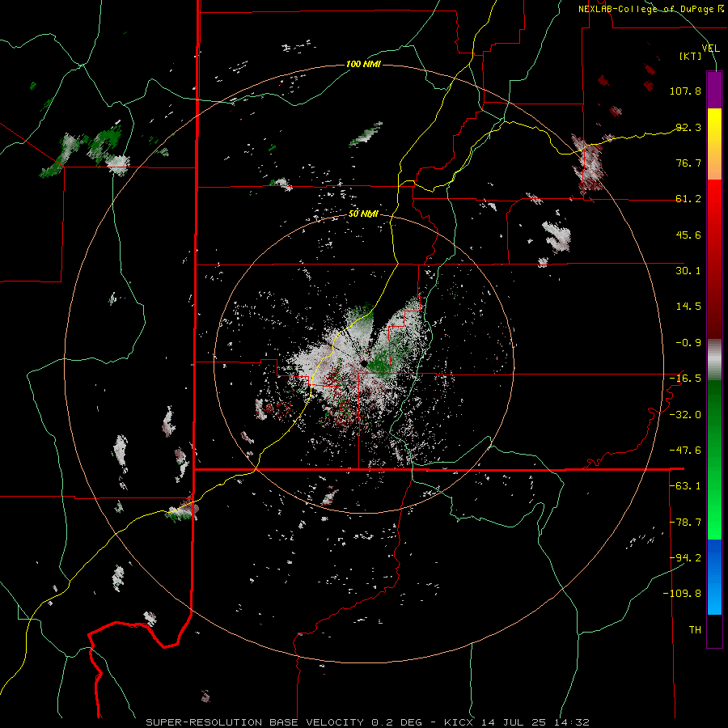728x728 pixels.
Task: Click the -63.1 legend value
Action: point(685,486)
